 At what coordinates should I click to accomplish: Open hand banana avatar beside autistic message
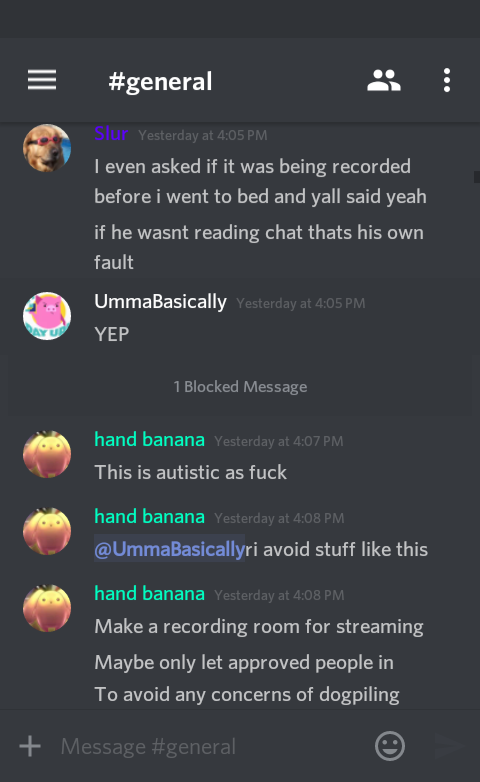click(x=47, y=454)
